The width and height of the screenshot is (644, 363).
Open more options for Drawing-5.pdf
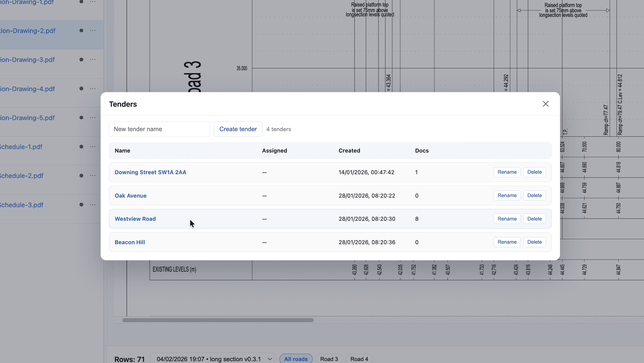click(93, 118)
